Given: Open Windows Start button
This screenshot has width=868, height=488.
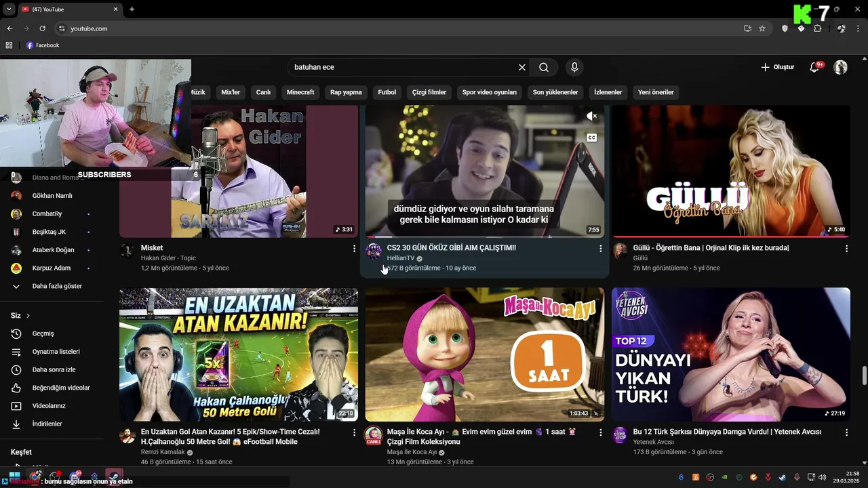Looking at the screenshot, I should pos(14,476).
